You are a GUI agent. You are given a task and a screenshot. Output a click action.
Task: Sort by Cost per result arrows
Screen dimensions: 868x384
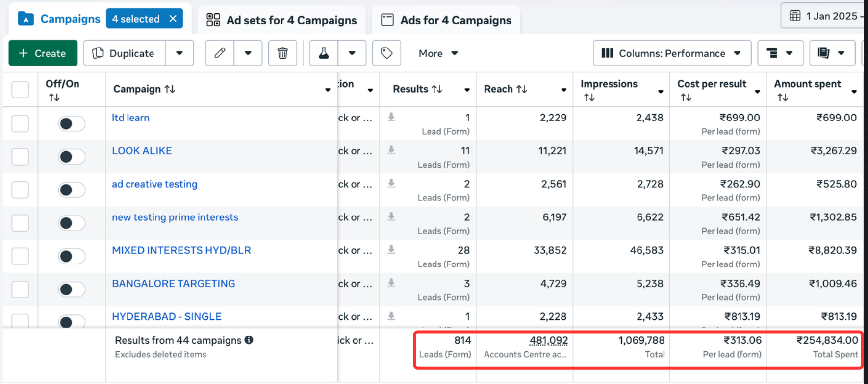pos(686,97)
